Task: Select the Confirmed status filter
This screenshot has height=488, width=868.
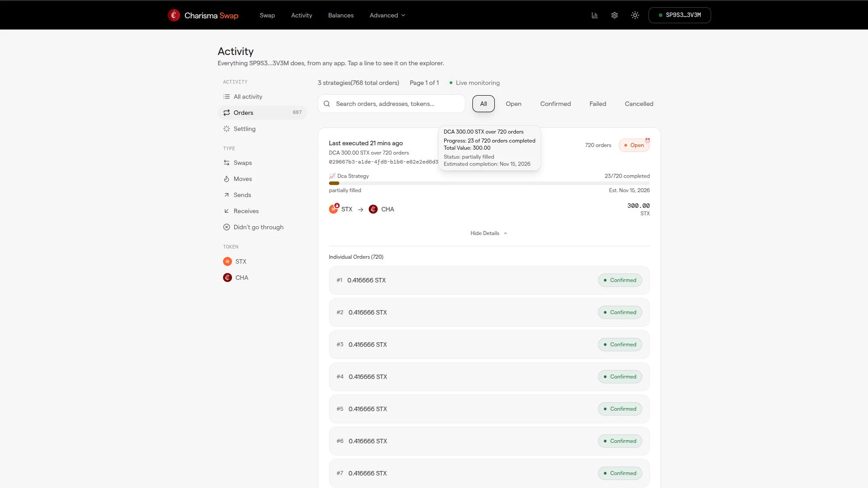Action: [x=556, y=104]
